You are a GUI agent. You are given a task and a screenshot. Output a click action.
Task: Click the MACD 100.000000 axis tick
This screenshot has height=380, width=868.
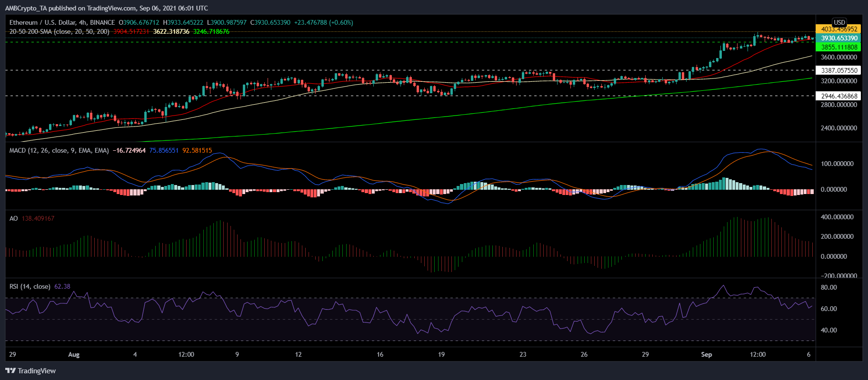(837, 164)
